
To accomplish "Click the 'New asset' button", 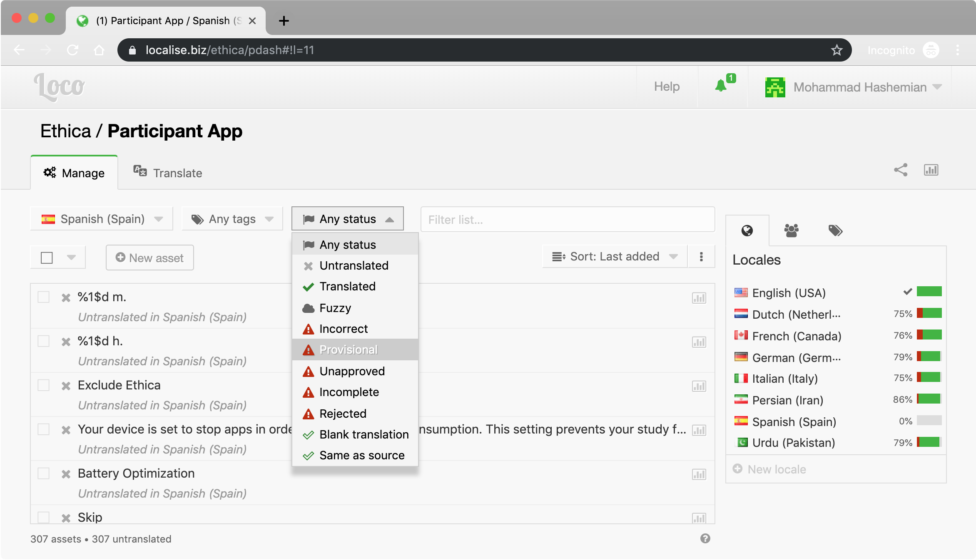I will click(150, 258).
